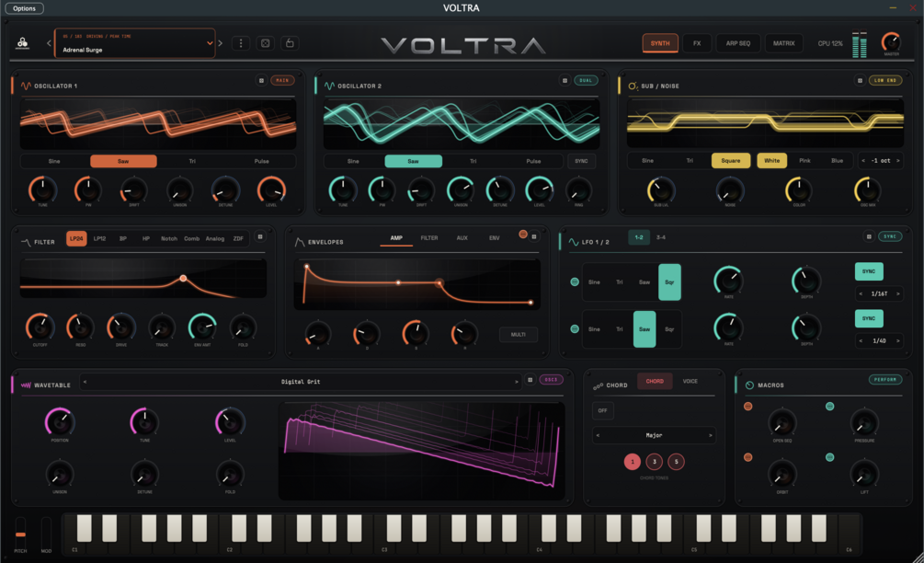Toggle the chord OFF switch
Viewport: 924px width, 563px height.
(602, 410)
